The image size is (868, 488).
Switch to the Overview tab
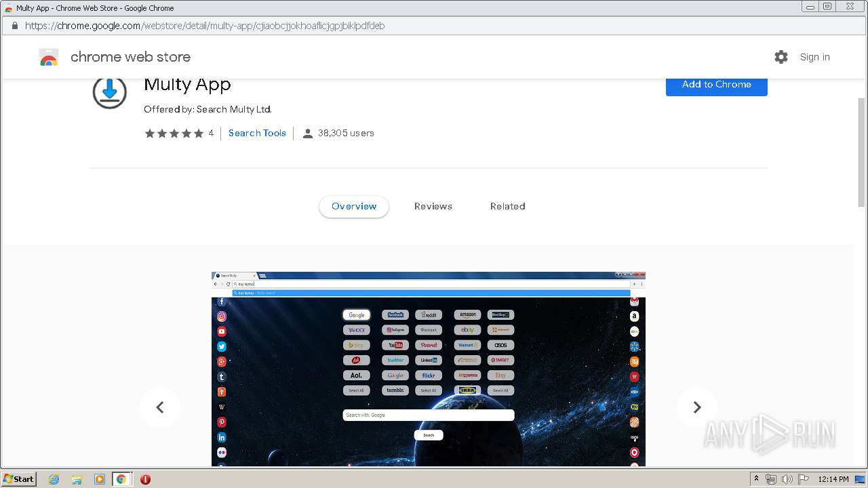[x=354, y=207]
